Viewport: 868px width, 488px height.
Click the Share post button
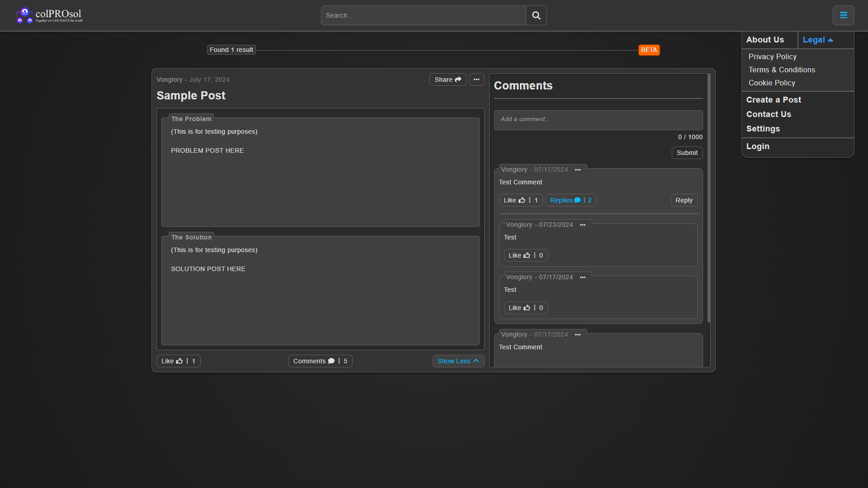point(448,80)
